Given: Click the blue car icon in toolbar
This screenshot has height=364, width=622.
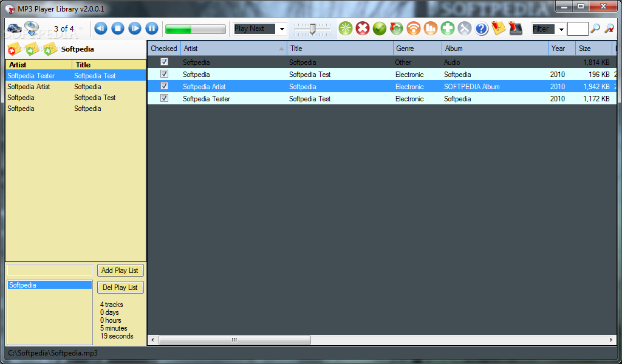Looking at the screenshot, I should coord(15,28).
